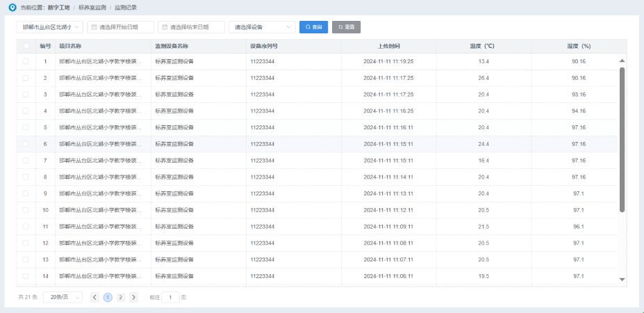Go to the previous page arrow
644x313 pixels.
(94, 297)
